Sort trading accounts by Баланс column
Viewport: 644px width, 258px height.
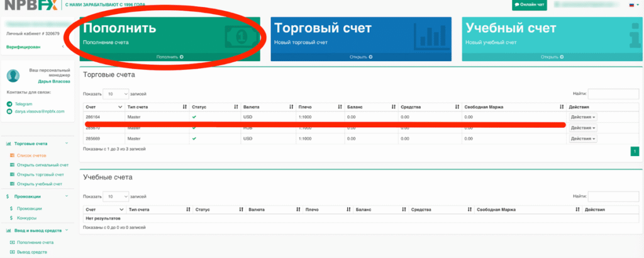pos(370,107)
